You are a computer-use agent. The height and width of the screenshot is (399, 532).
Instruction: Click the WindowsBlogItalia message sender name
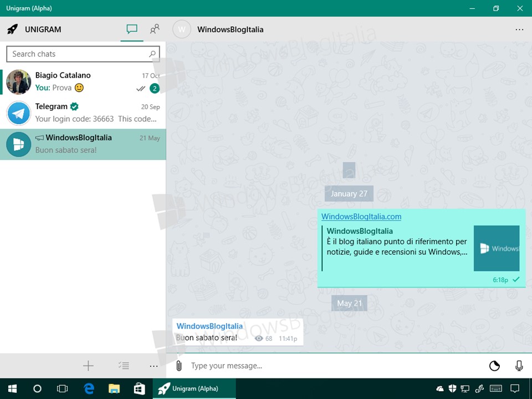pos(209,326)
